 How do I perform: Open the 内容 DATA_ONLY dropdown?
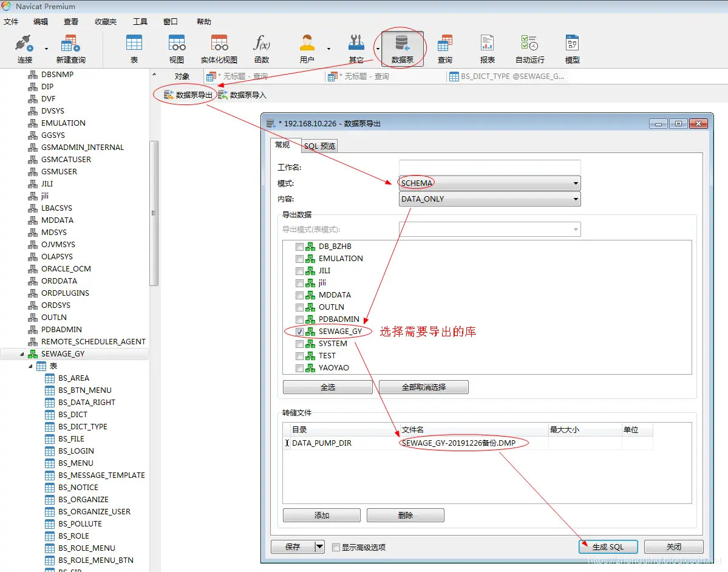tap(489, 199)
